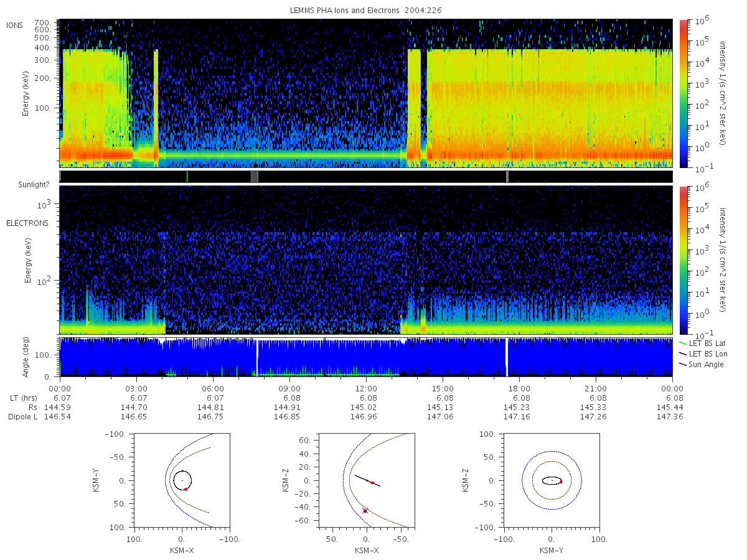Click the '03:00' time tick label

point(136,388)
